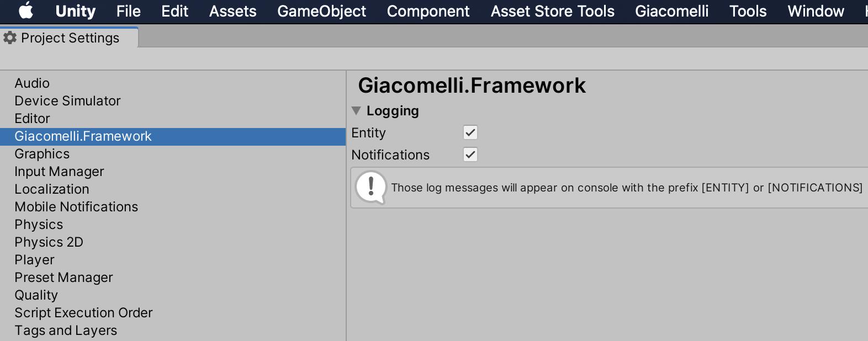
Task: Click the Project Settings gear icon
Action: pyautogui.click(x=10, y=38)
